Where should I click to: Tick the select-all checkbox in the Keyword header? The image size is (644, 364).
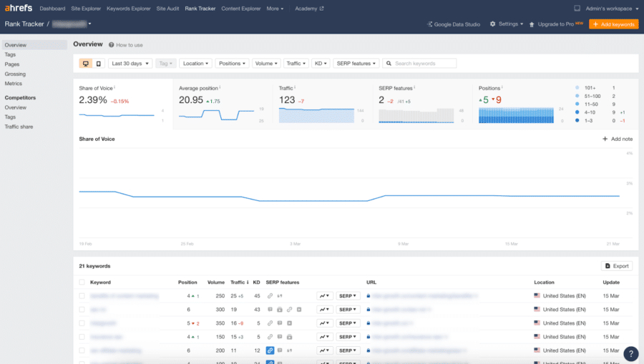tap(82, 282)
